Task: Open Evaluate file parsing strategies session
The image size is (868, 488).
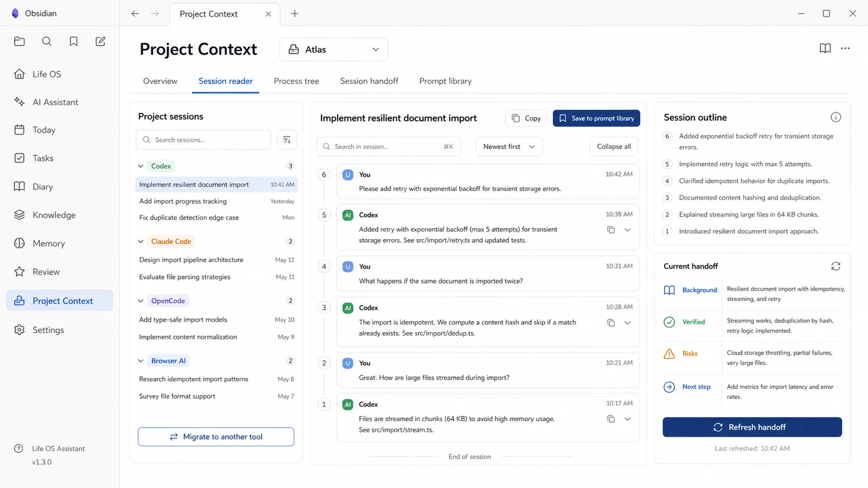Action: tap(216, 277)
